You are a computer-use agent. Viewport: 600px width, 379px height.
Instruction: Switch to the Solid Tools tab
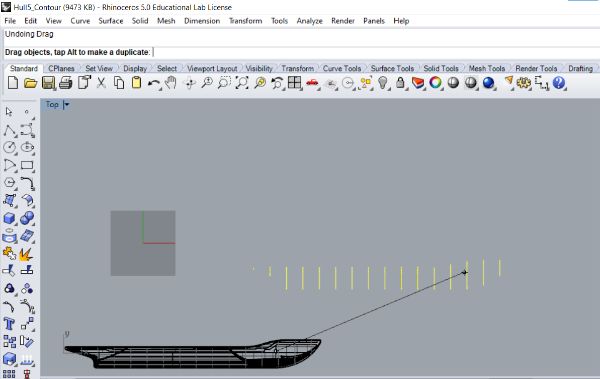coord(441,69)
